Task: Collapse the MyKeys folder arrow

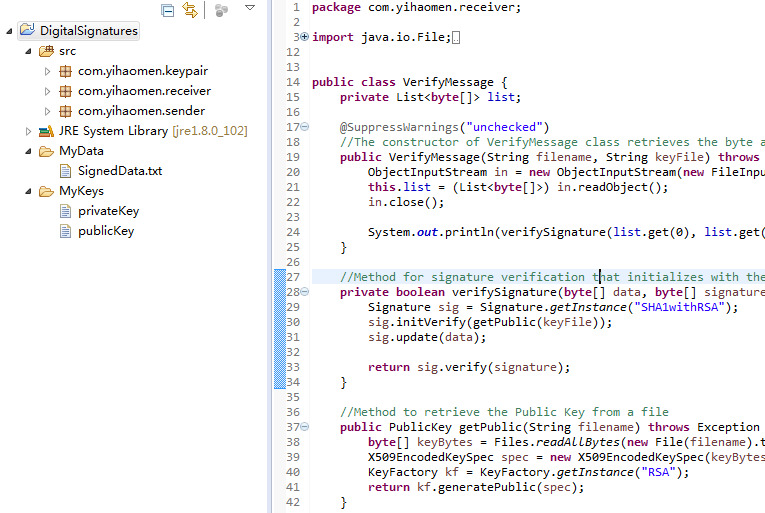Action: point(28,191)
